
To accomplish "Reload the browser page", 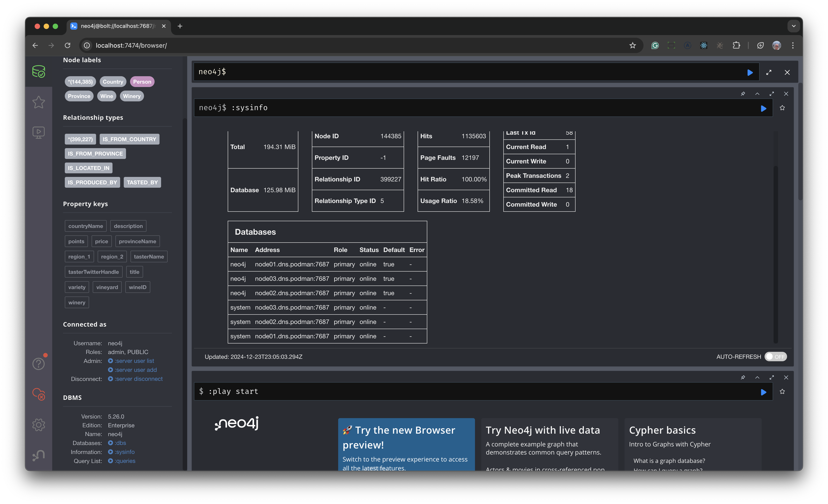I will [67, 45].
